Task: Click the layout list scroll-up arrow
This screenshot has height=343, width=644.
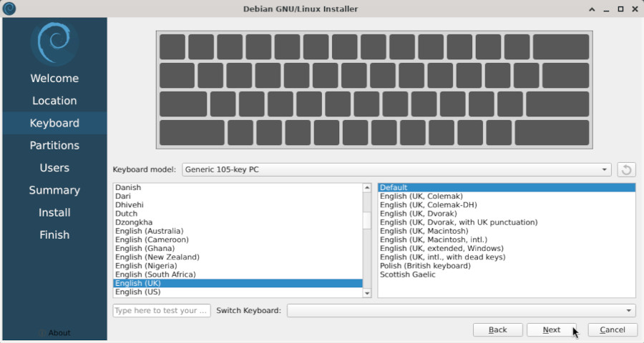Action: pos(367,187)
